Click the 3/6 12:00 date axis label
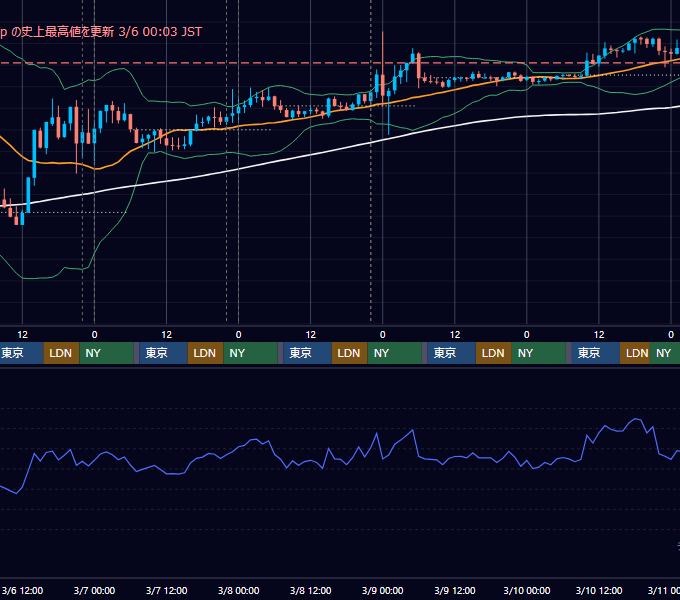680x600 pixels. (x=22, y=590)
